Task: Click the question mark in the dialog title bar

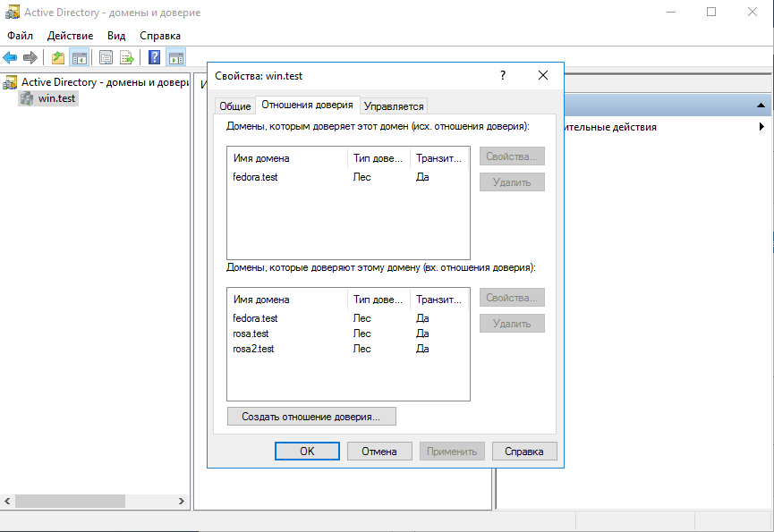Action: [503, 76]
